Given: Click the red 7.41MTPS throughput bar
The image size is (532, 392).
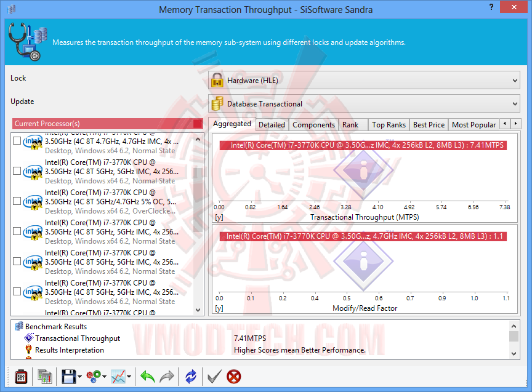Looking at the screenshot, I should click(363, 145).
